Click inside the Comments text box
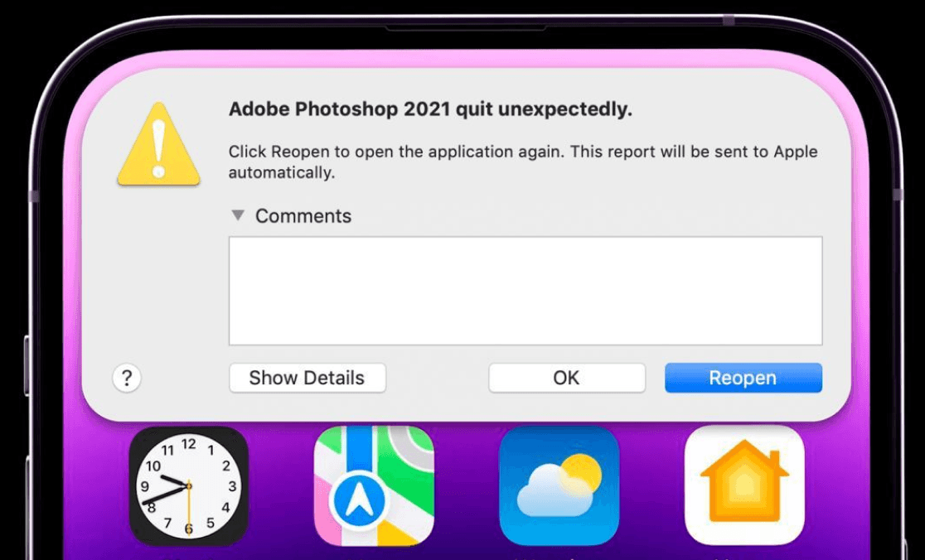 tap(525, 291)
